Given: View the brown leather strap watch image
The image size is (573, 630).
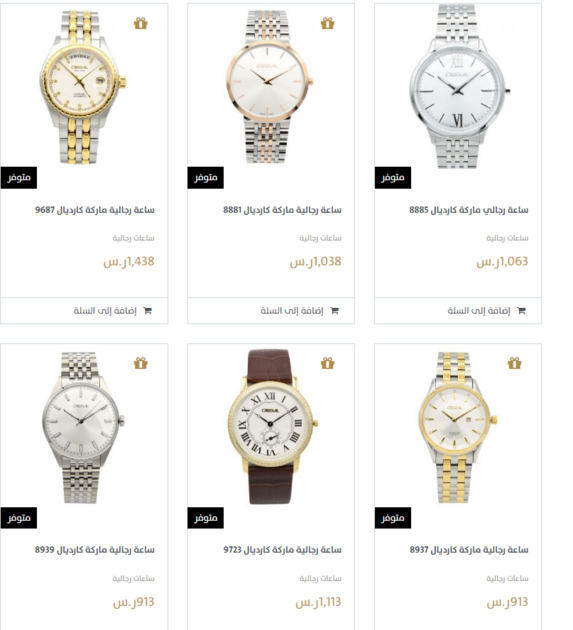Looking at the screenshot, I should click(x=271, y=427).
